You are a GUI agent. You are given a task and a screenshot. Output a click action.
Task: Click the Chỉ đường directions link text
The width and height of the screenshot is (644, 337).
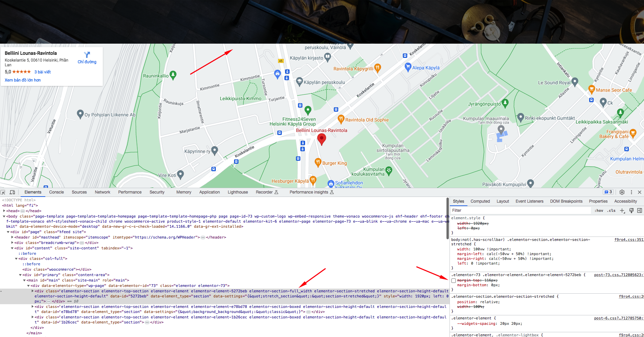coord(87,62)
